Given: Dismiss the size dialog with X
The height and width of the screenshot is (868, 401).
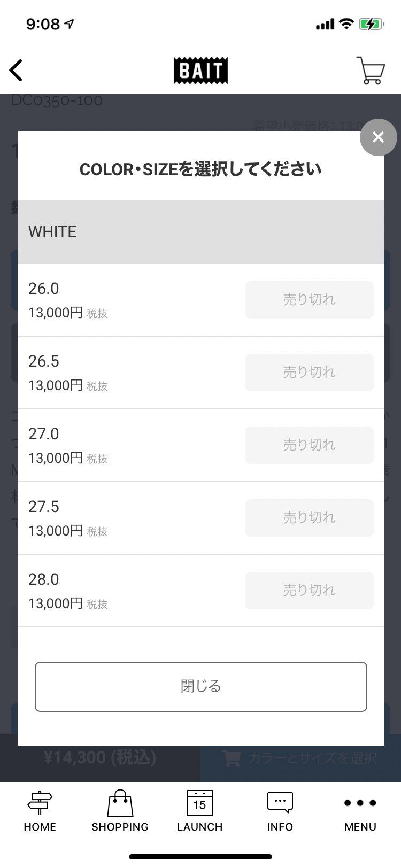Looking at the screenshot, I should click(x=378, y=137).
